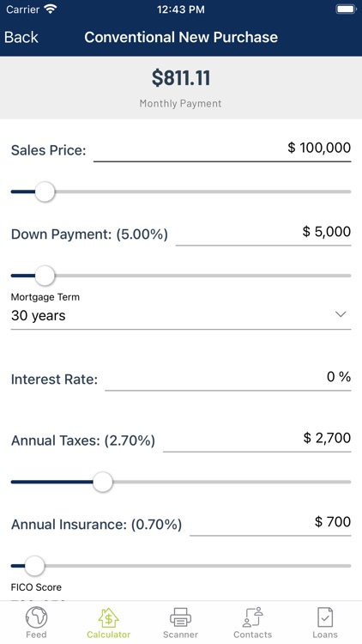Open the Scanner printer icon
This screenshot has width=362, height=644.
[x=180, y=617]
